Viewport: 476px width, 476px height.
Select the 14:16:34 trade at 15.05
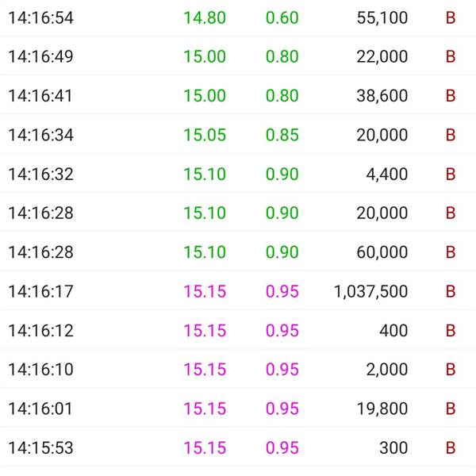238,135
